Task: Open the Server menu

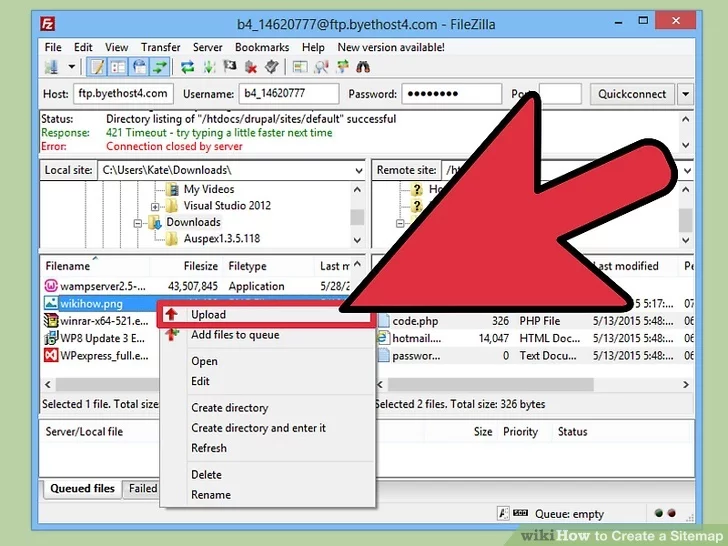Action: [x=208, y=47]
